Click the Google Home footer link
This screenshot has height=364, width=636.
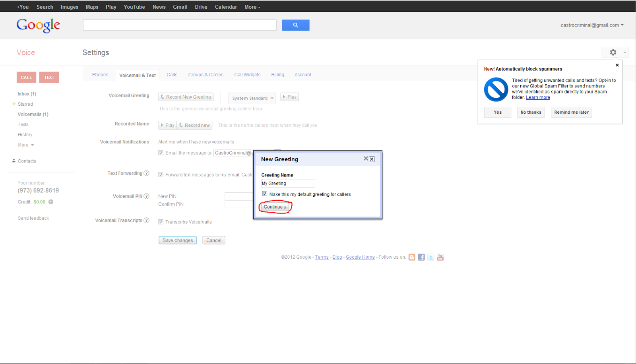point(360,257)
